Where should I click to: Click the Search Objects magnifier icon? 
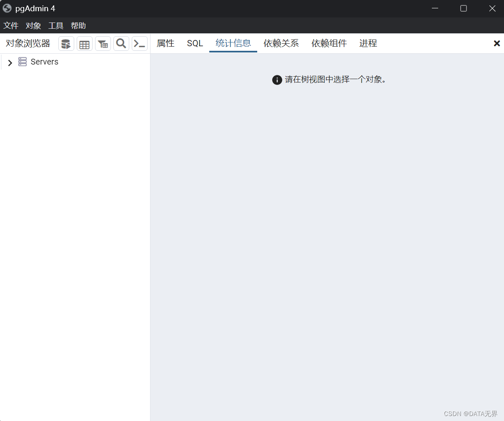pos(121,44)
